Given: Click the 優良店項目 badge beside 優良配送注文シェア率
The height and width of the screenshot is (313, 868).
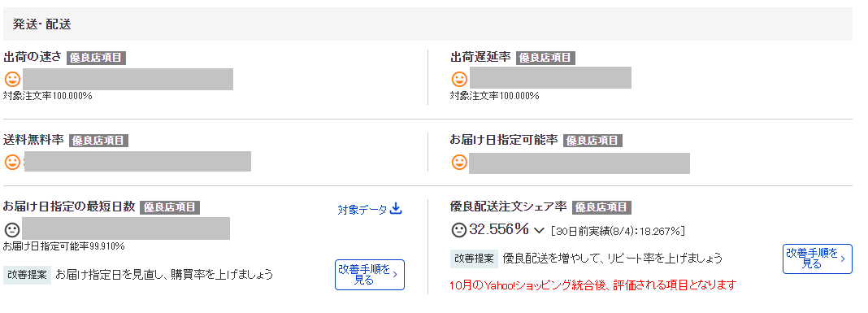Looking at the screenshot, I should [601, 208].
